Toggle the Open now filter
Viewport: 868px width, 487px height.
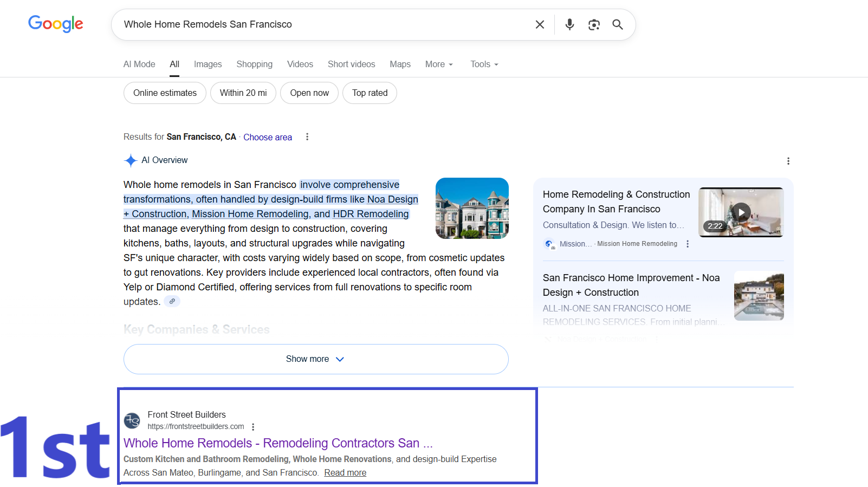(x=309, y=93)
